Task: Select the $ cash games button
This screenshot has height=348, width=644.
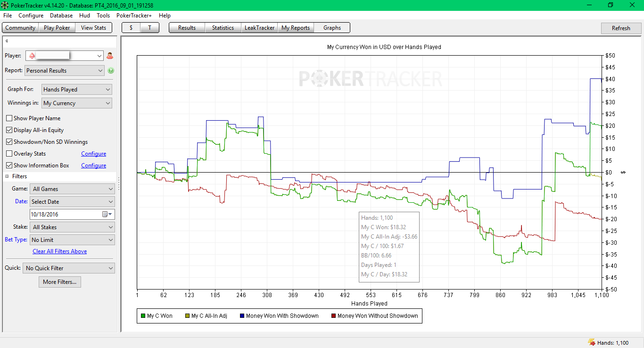Action: [x=131, y=28]
